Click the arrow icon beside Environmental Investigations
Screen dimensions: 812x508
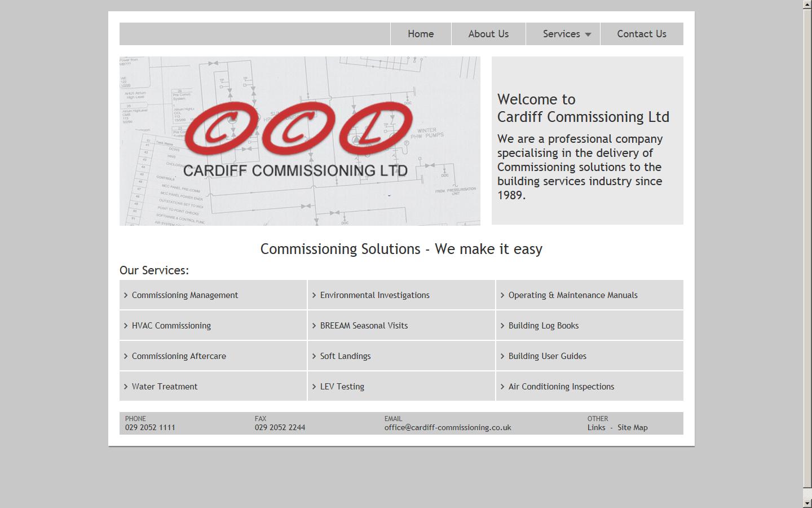coord(315,295)
